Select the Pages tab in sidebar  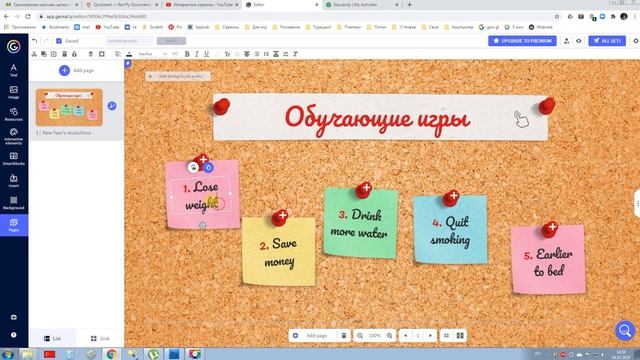13,225
